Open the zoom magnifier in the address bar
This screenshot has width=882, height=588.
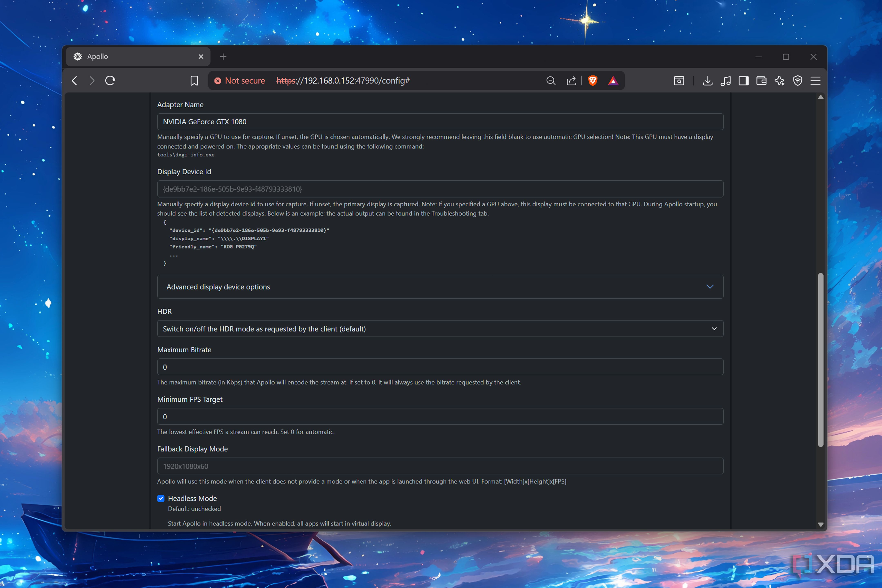(551, 81)
